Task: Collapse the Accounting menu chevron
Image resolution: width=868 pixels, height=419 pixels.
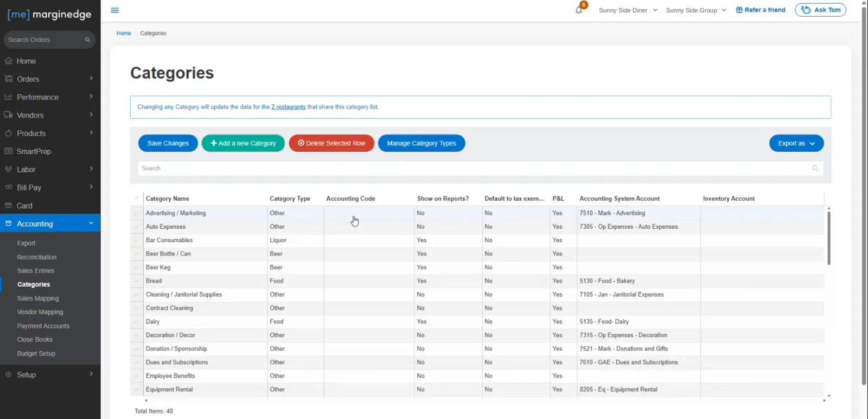Action: tap(91, 223)
